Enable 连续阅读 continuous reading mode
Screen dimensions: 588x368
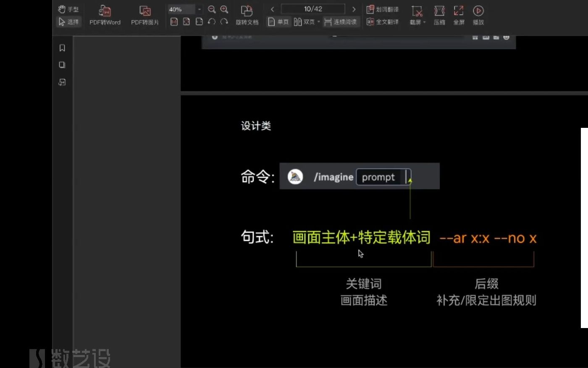click(341, 21)
